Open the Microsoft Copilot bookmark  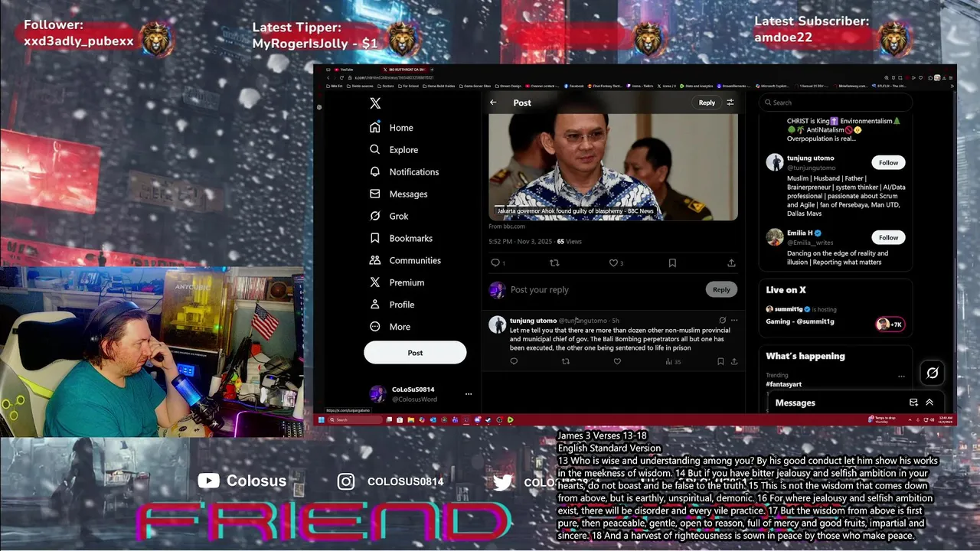[x=773, y=86]
